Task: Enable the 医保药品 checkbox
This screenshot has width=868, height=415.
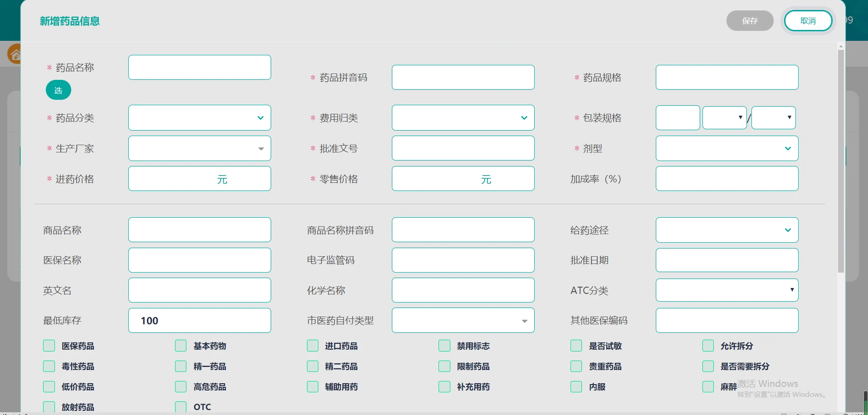Action: [49, 346]
